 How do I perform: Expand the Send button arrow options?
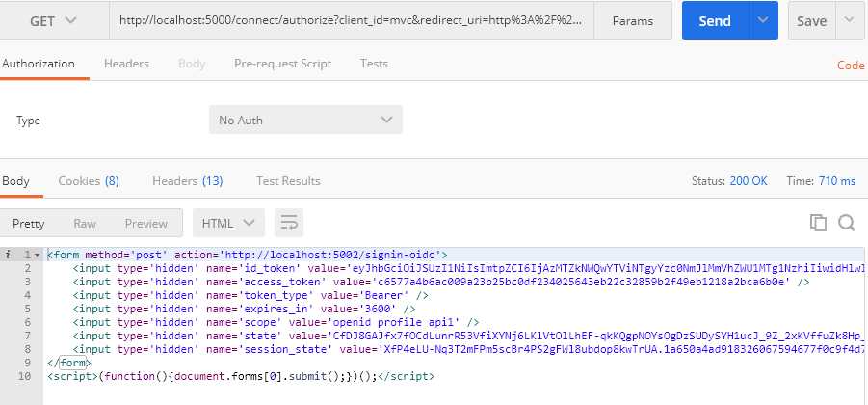click(x=764, y=20)
